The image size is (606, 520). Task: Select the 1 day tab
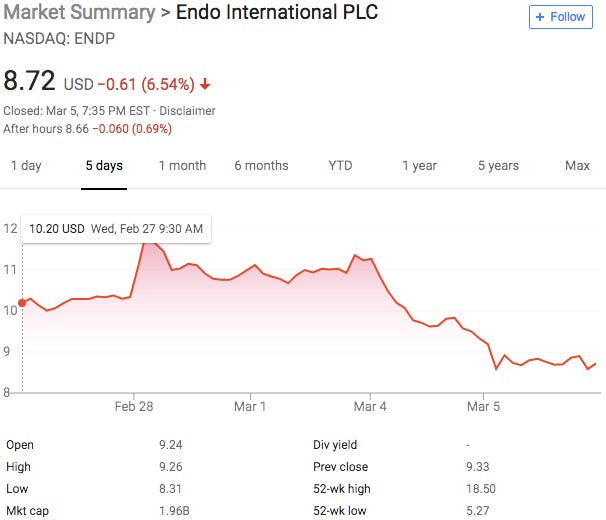pos(26,166)
